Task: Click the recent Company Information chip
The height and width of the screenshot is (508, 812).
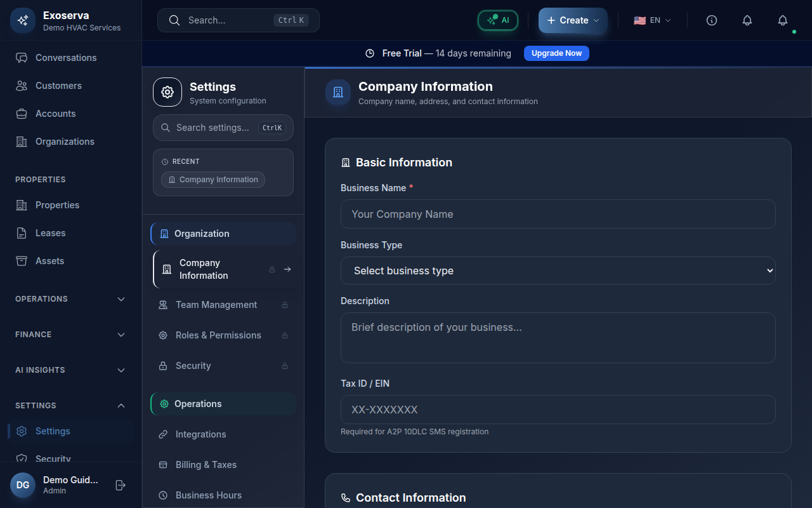Action: tap(213, 180)
